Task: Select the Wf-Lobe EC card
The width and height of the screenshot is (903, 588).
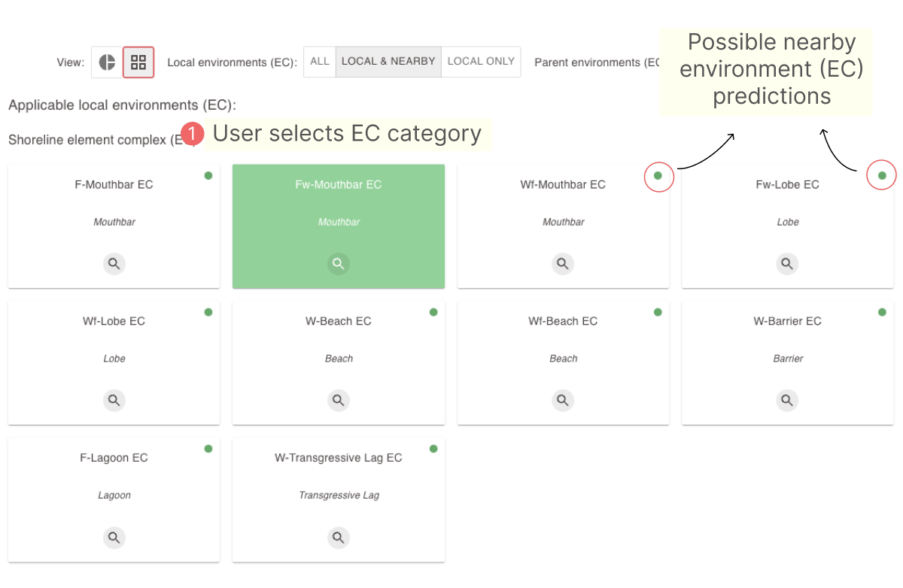Action: [x=114, y=362]
